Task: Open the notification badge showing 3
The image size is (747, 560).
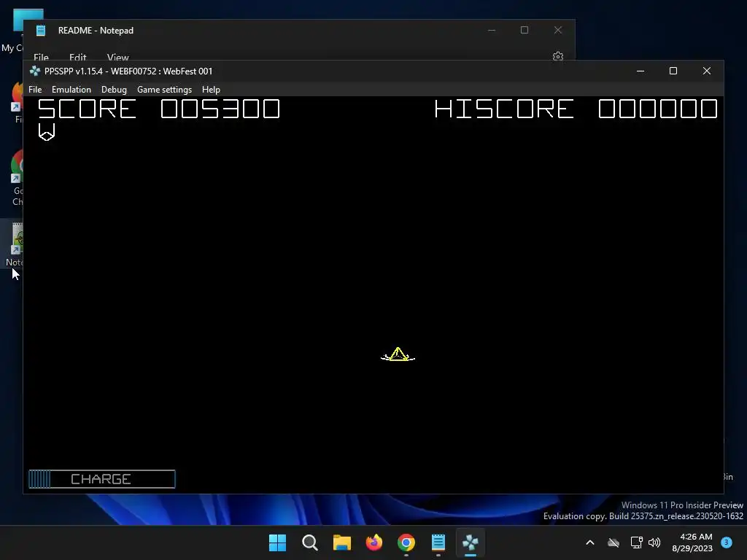Action: (x=727, y=542)
